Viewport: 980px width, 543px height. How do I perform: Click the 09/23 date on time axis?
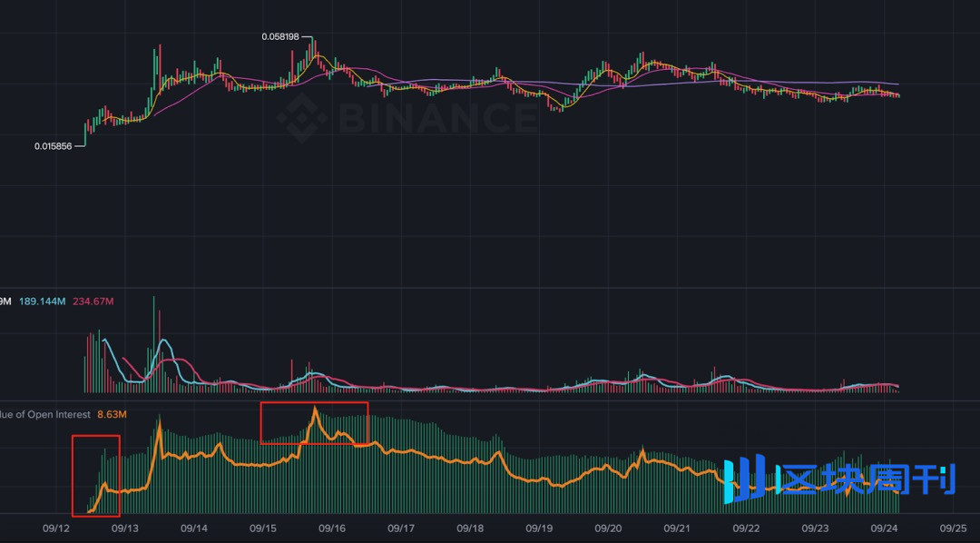point(815,528)
